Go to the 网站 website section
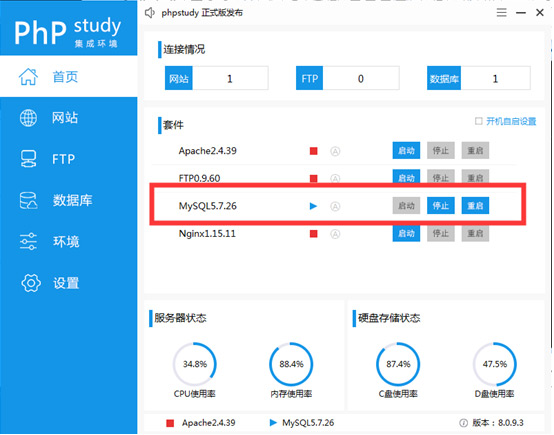 point(69,118)
